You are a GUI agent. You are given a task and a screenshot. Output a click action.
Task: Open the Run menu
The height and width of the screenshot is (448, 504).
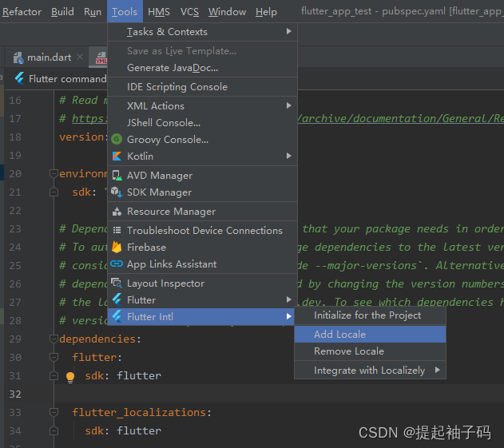coord(93,12)
